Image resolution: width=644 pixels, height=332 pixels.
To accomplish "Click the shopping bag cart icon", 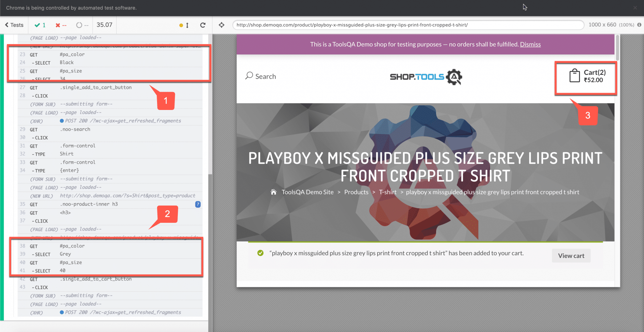I will (x=574, y=76).
